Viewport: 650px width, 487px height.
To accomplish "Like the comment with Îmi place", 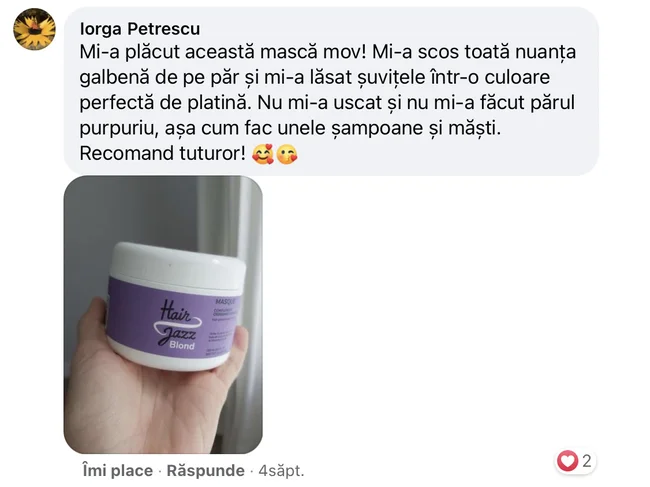I will coord(117,470).
